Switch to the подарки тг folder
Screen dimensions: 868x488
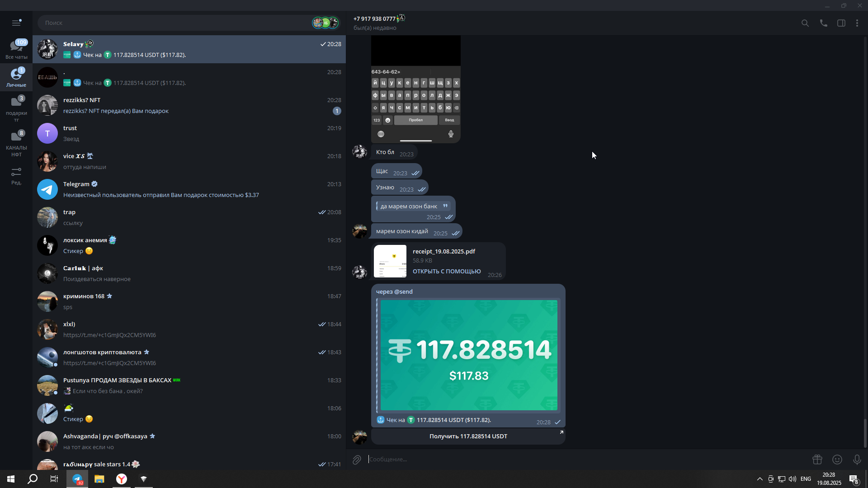coord(16,109)
